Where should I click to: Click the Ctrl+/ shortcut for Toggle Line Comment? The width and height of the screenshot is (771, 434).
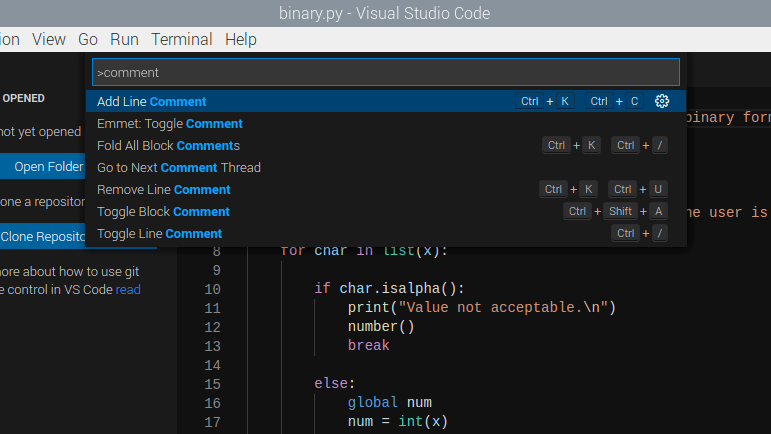[639, 233]
